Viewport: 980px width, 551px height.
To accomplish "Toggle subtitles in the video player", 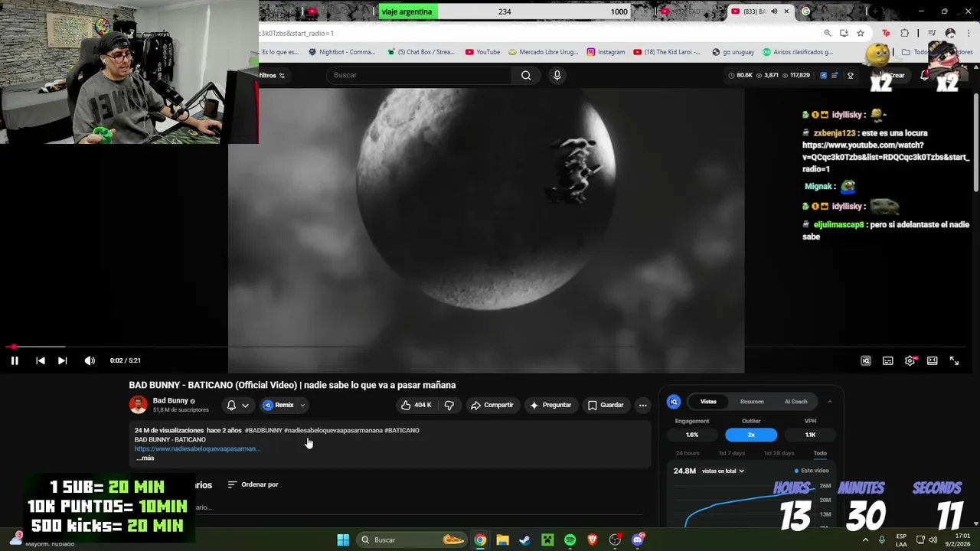I will coord(888,360).
